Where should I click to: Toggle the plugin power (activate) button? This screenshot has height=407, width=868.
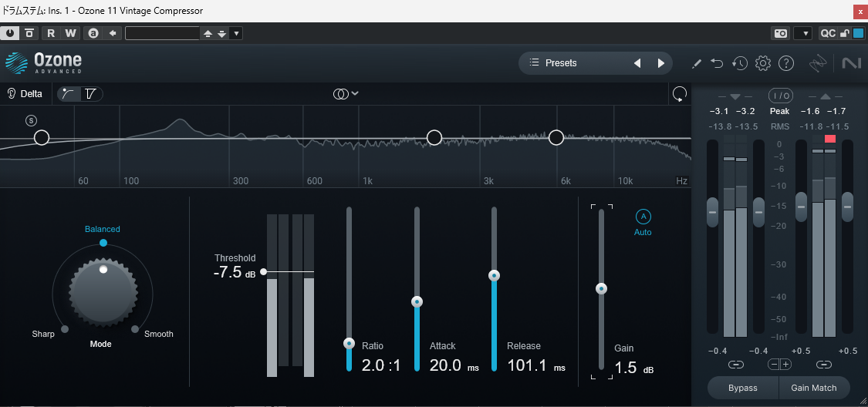9,33
